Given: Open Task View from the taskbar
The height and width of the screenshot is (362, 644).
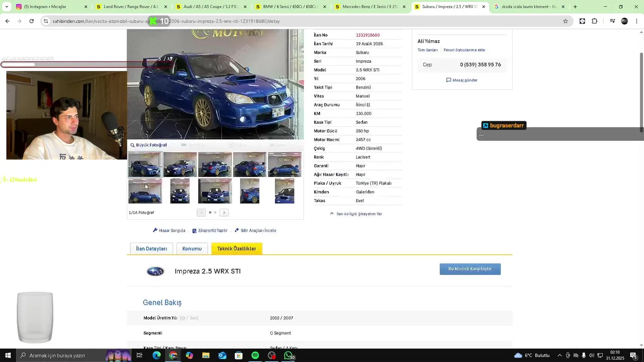Looking at the screenshot, I should [x=139, y=355].
